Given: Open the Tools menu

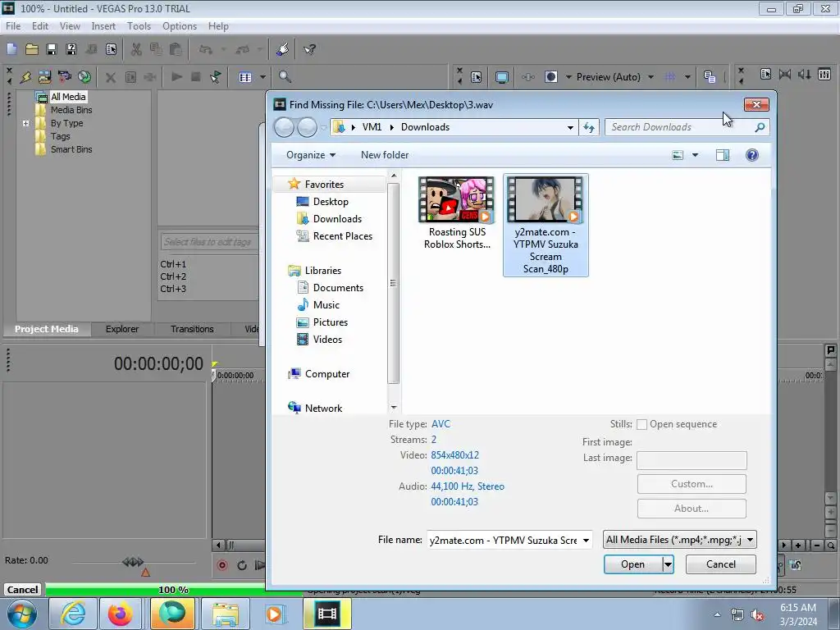Looking at the screenshot, I should click(x=139, y=26).
